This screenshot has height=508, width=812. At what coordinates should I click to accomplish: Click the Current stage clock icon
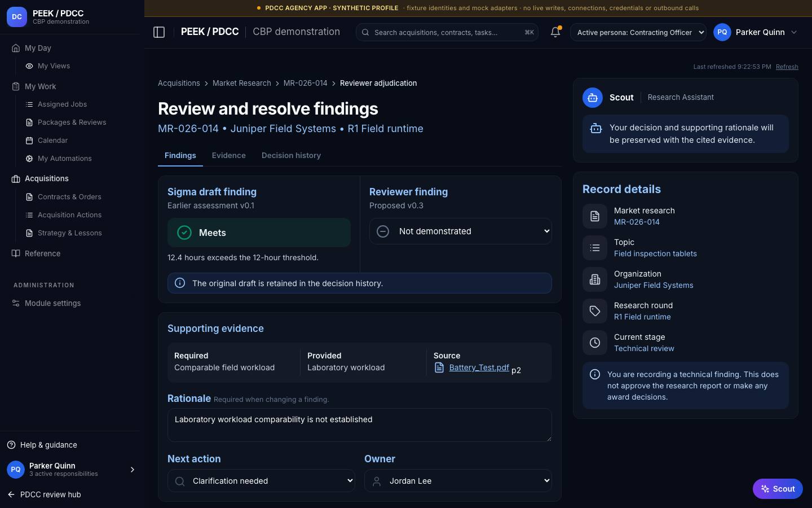[x=595, y=343]
